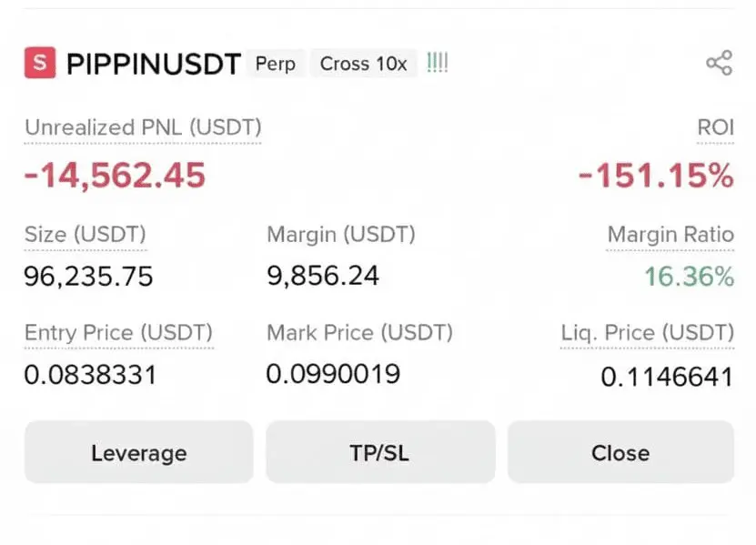Tap the Mark Price (USDT) label
The width and height of the screenshot is (756, 545).
(x=359, y=332)
